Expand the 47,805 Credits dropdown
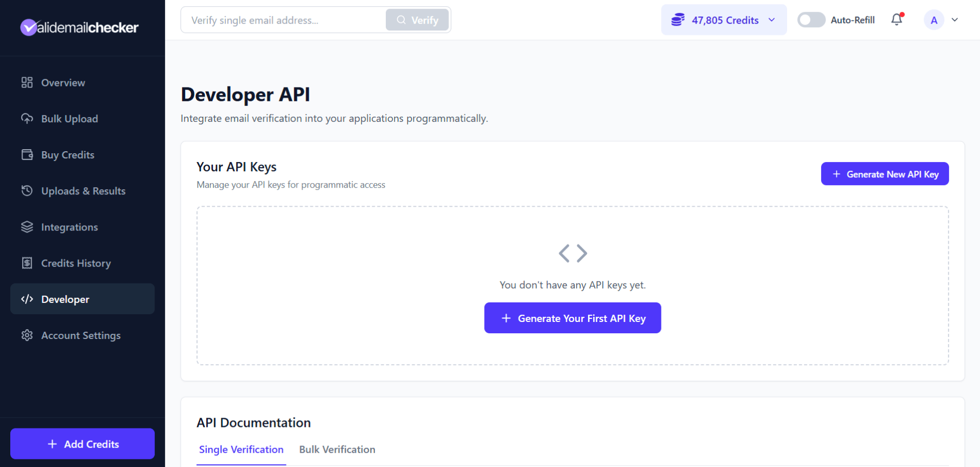Image resolution: width=980 pixels, height=467 pixels. click(x=771, y=20)
